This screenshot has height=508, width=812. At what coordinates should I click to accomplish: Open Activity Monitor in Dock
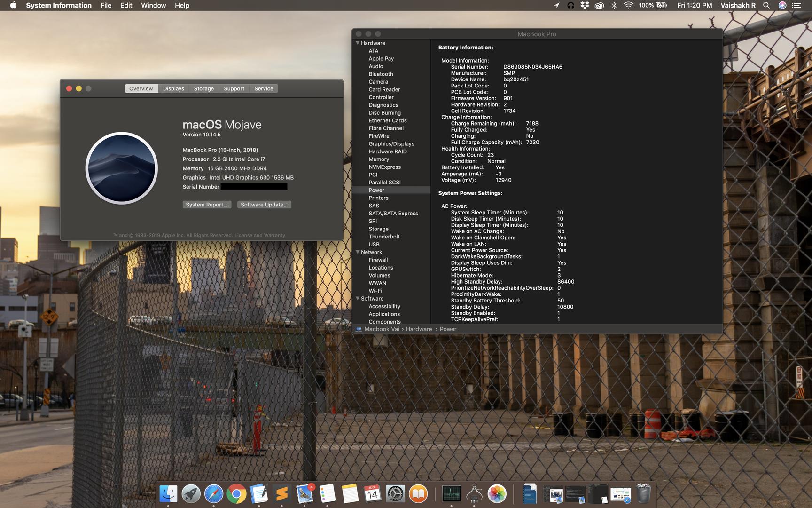click(452, 494)
